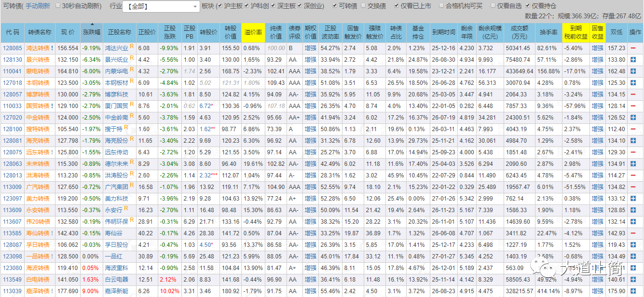This screenshot has height=297, width=644.
Task: Toggle the 仅看已上市 checkbox
Action: [397, 6]
